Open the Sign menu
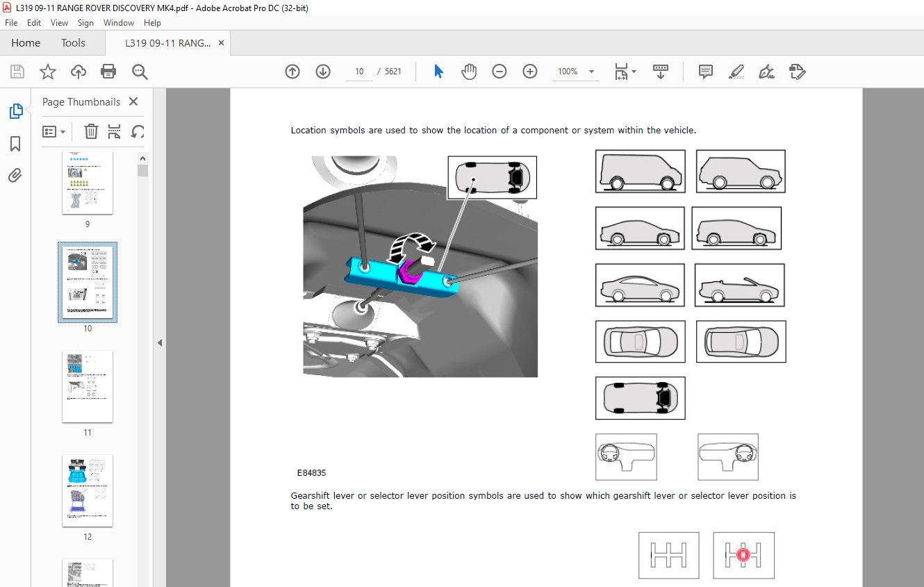Image resolution: width=924 pixels, height=587 pixels. (x=85, y=23)
